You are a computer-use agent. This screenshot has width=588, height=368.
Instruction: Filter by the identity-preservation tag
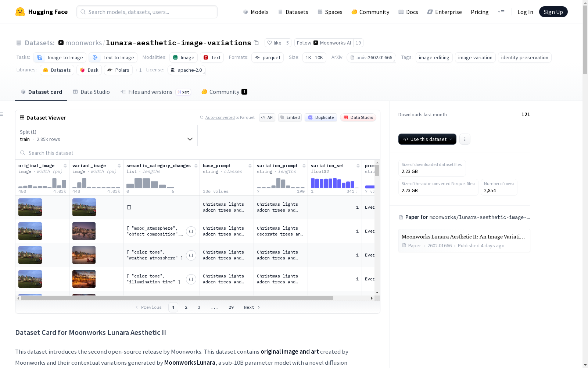524,57
